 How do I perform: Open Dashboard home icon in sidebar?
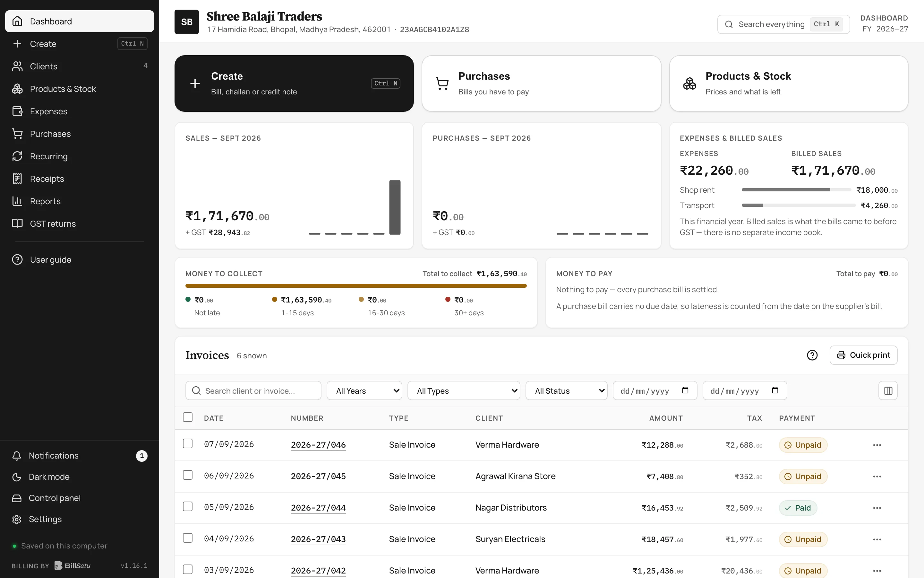[17, 21]
